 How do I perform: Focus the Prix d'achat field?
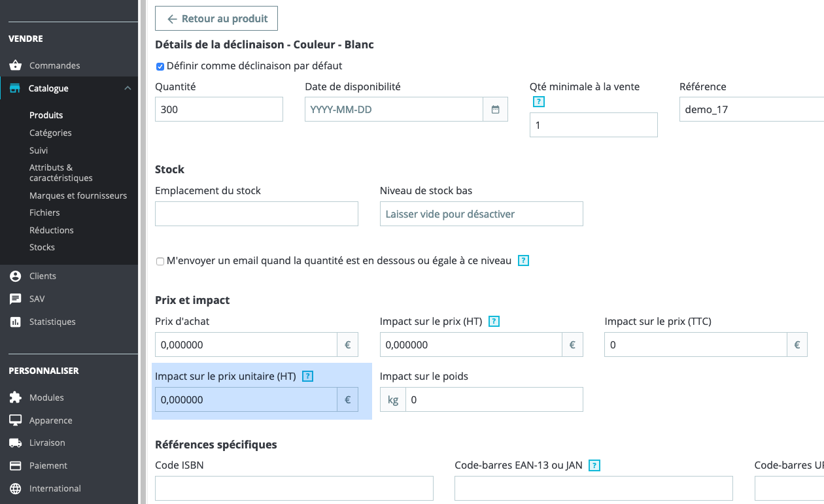(246, 344)
